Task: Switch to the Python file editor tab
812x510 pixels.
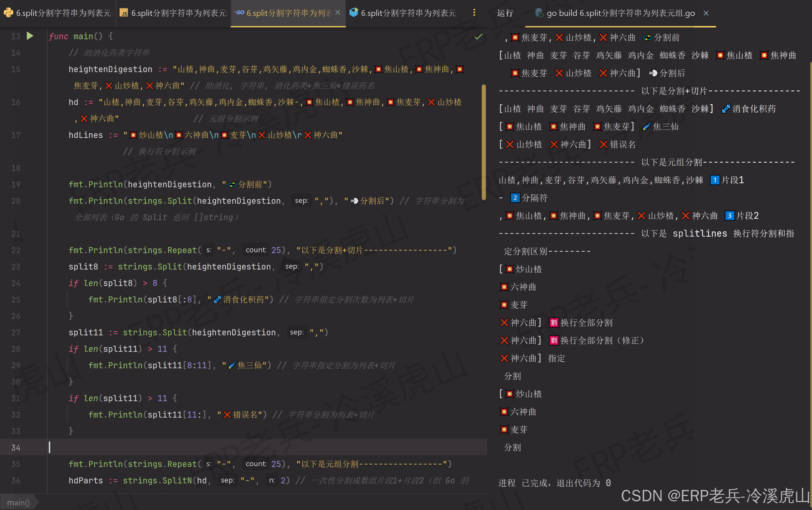Action: click(57, 13)
